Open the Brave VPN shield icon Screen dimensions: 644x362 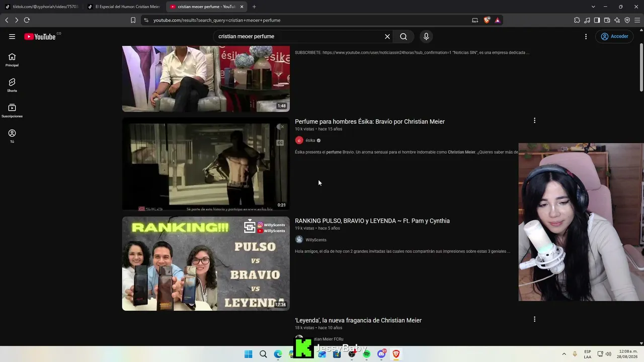pyautogui.click(x=627, y=20)
